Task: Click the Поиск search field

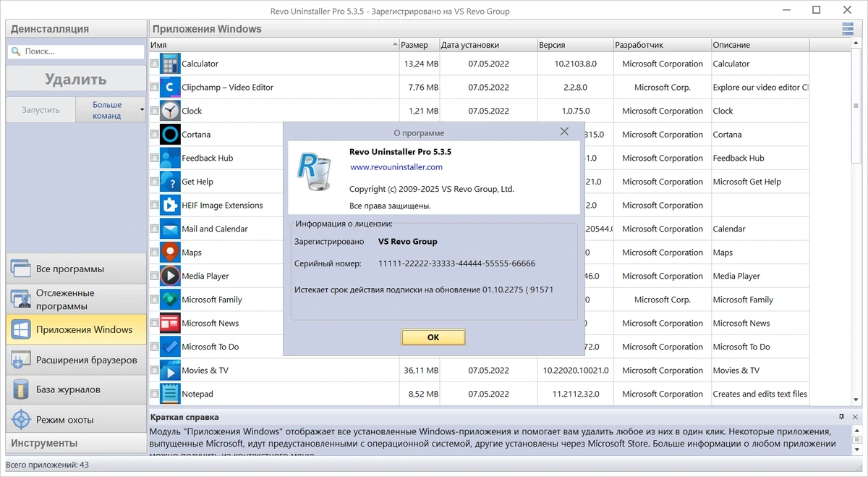Action: (x=76, y=51)
